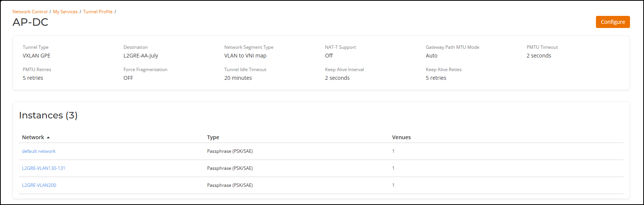Click venue count for default network

tap(393, 151)
